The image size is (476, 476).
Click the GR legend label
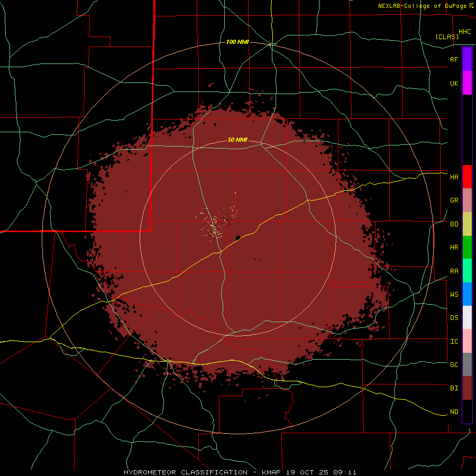click(454, 200)
